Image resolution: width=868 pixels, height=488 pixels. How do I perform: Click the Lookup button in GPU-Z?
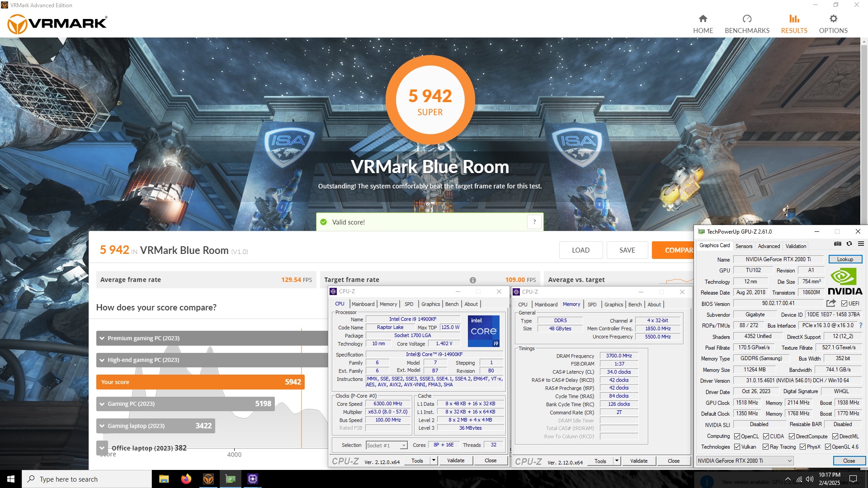tap(845, 259)
